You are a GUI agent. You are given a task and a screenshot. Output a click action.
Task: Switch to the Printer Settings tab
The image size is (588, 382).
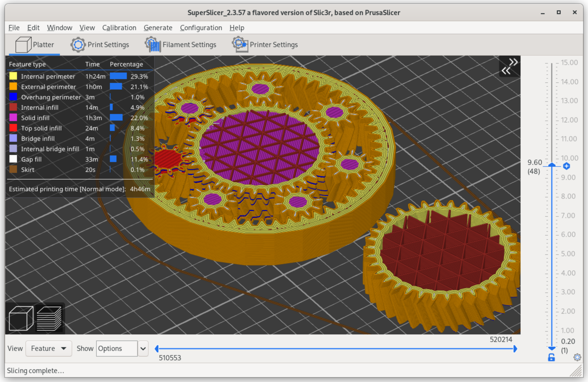pyautogui.click(x=265, y=45)
